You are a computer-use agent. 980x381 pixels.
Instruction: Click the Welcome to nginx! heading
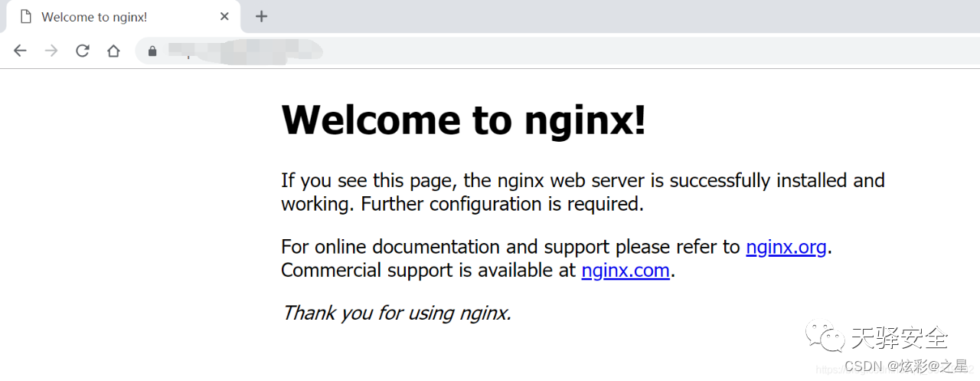[x=464, y=120]
